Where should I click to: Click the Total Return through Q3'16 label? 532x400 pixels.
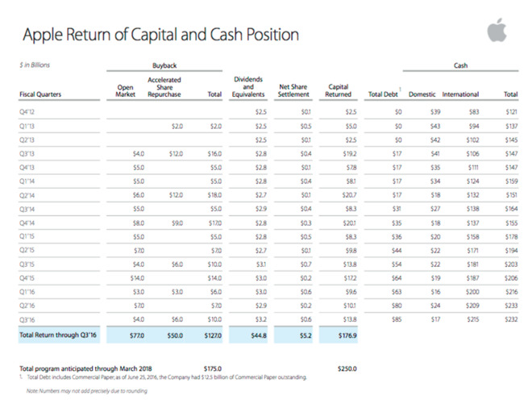click(x=58, y=335)
